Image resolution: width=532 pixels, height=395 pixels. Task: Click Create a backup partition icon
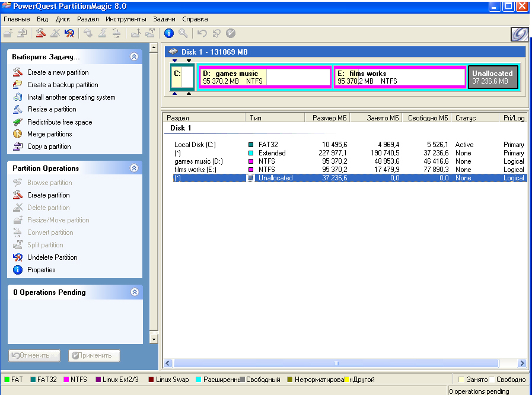click(17, 85)
